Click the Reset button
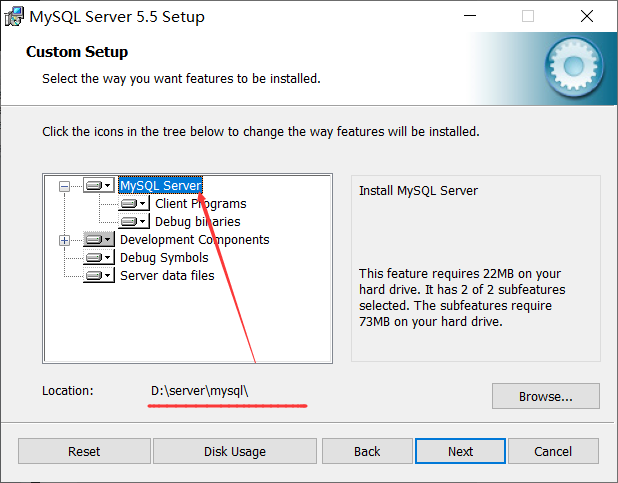Viewport: 618px width, 483px height. pos(84,451)
